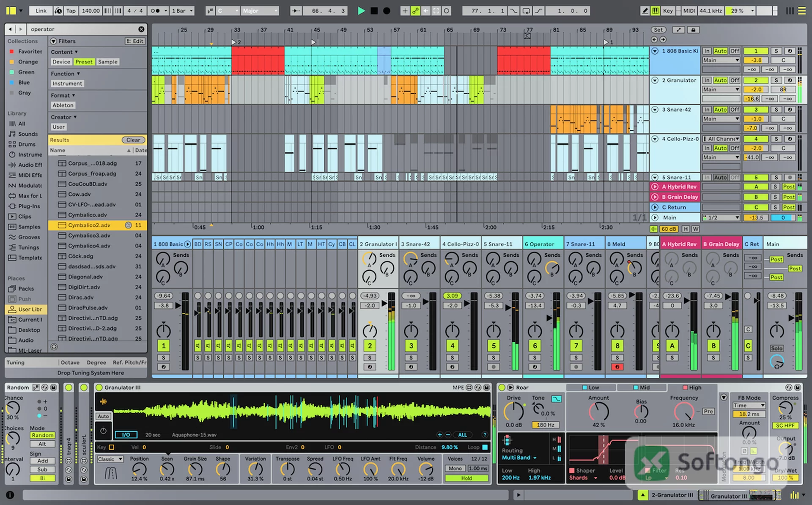The image size is (812, 505).
Task: Solo the 808 Basic Kit track
Action: [776, 51]
